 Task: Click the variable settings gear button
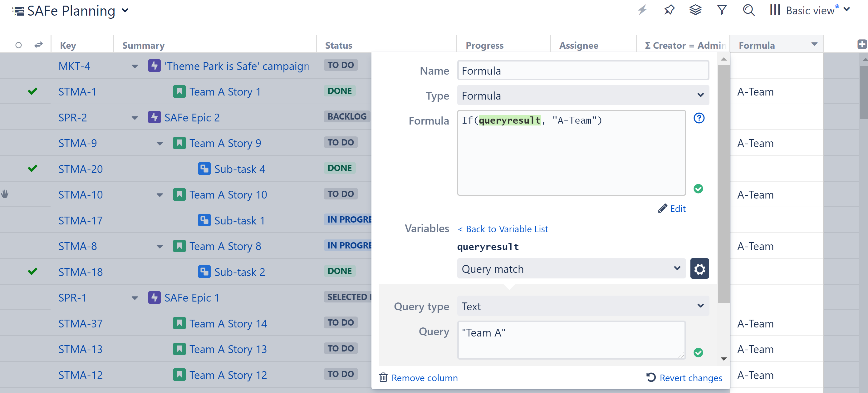point(699,269)
